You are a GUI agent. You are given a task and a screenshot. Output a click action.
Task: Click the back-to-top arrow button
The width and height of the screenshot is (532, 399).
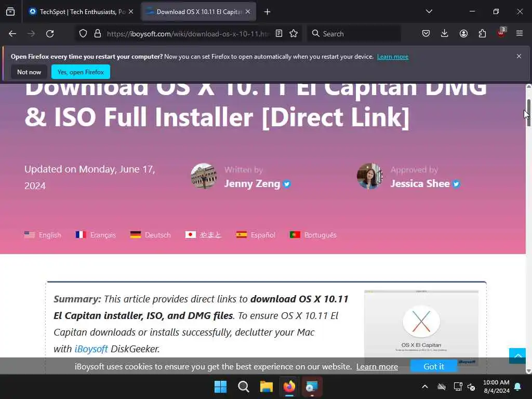pyautogui.click(x=517, y=356)
